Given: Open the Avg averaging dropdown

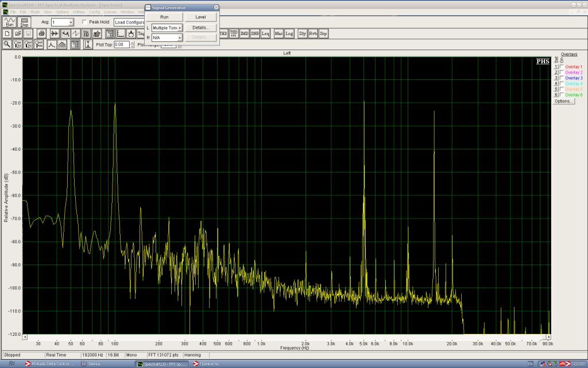Looking at the screenshot, I should pyautogui.click(x=71, y=22).
